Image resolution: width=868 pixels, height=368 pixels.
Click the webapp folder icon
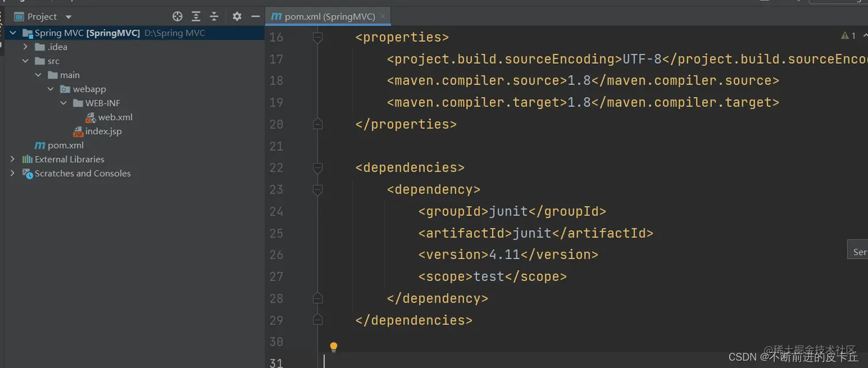(x=65, y=89)
